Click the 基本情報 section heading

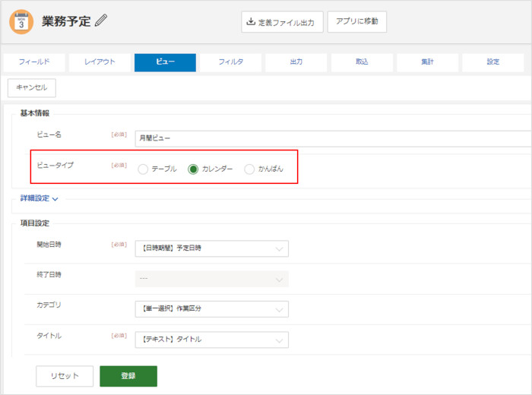click(x=35, y=113)
